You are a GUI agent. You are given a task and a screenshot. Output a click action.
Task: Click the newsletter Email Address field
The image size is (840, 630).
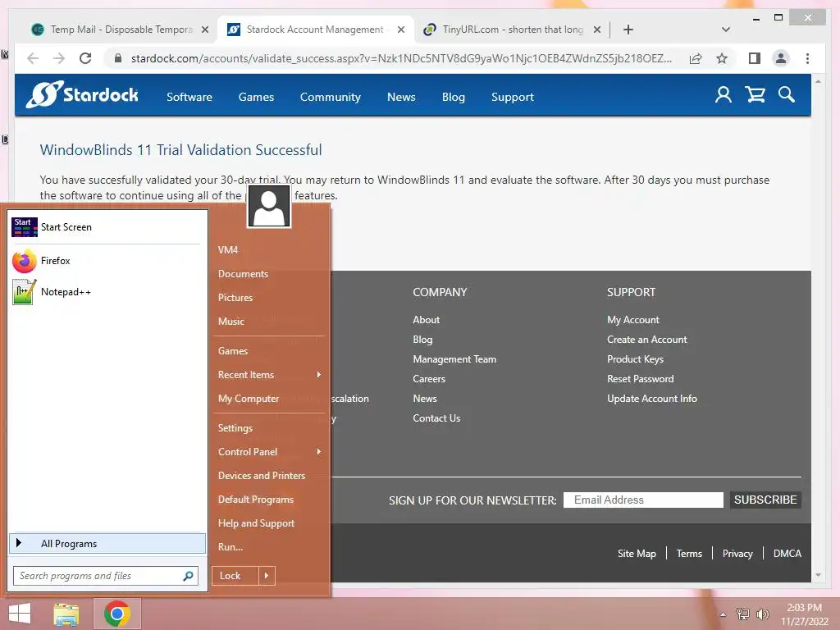(643, 500)
